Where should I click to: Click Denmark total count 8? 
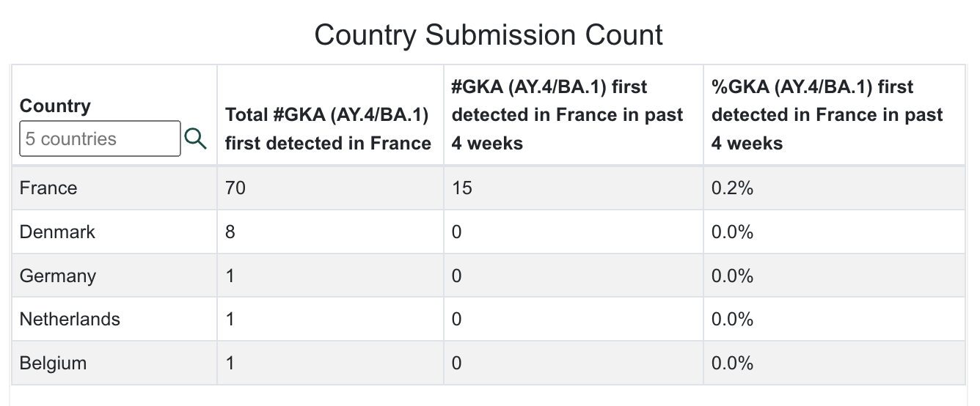point(230,232)
